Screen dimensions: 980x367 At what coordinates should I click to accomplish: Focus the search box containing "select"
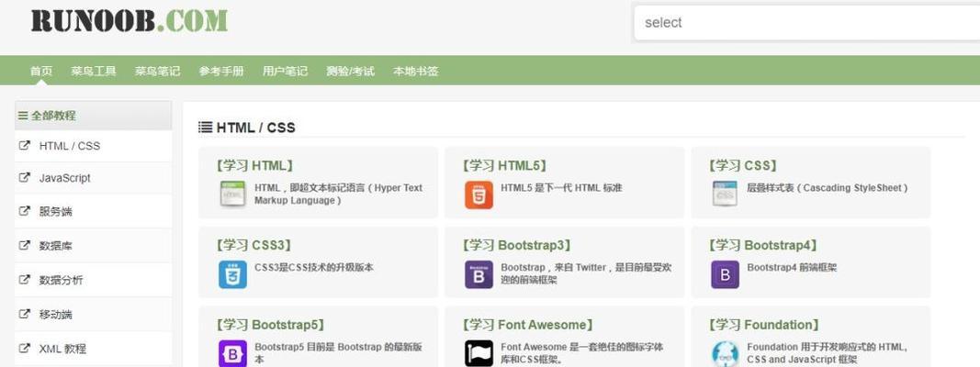(807, 23)
